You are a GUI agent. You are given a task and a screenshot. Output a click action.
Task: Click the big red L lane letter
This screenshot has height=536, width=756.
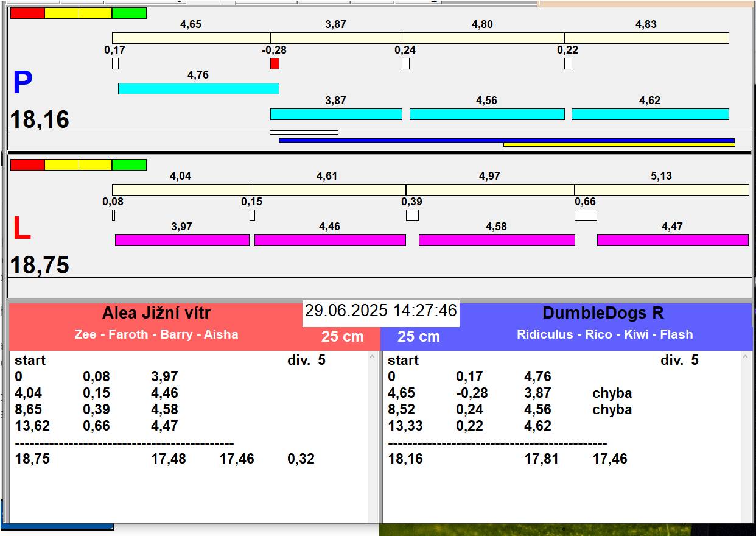pos(22,229)
